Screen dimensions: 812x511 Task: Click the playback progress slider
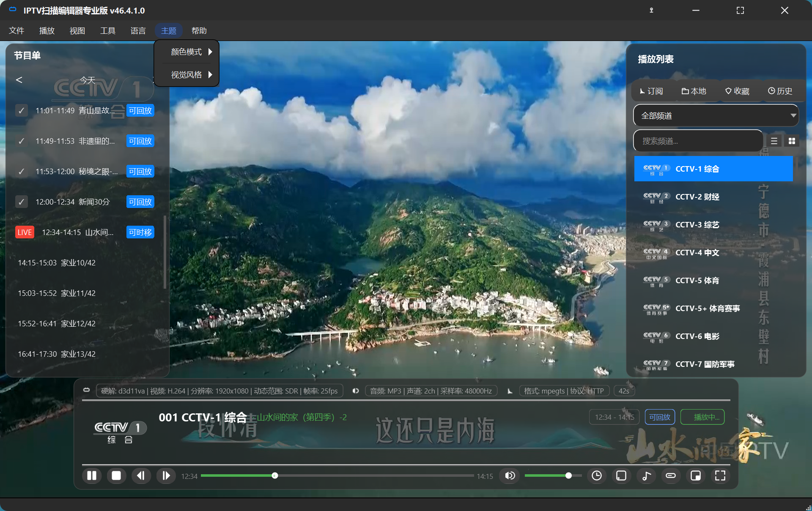(337, 476)
